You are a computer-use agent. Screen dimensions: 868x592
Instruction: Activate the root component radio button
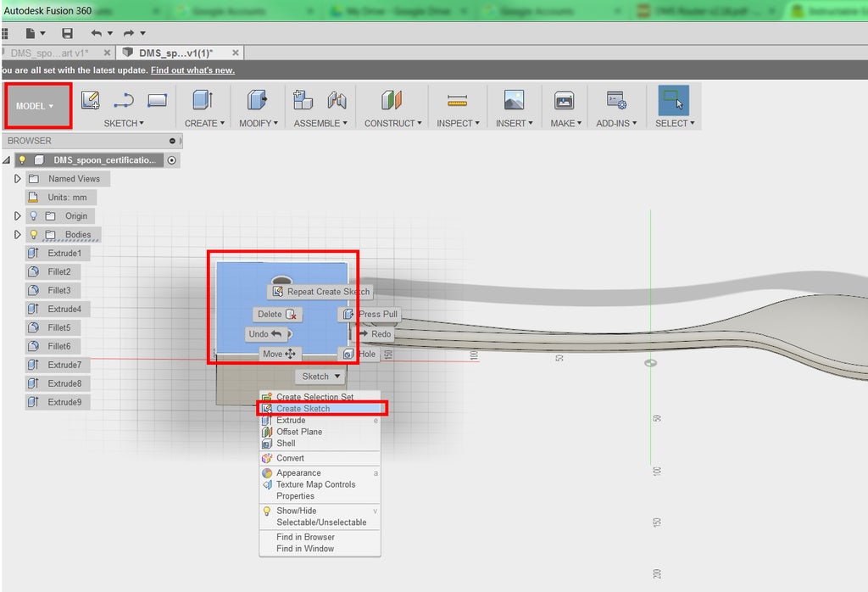pos(172,160)
